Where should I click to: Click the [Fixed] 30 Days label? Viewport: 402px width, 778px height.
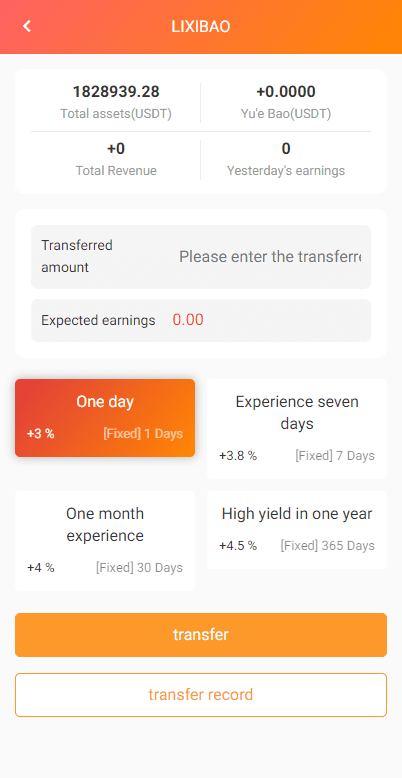139,568
